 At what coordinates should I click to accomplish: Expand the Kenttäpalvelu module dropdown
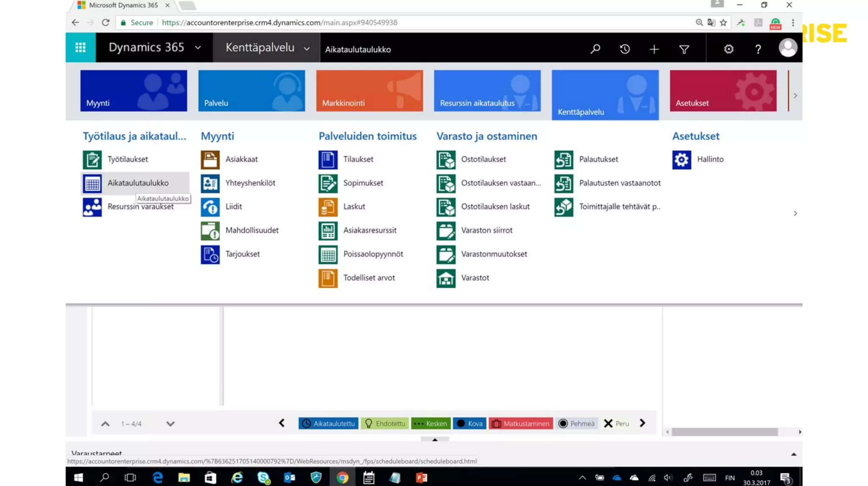coord(307,49)
